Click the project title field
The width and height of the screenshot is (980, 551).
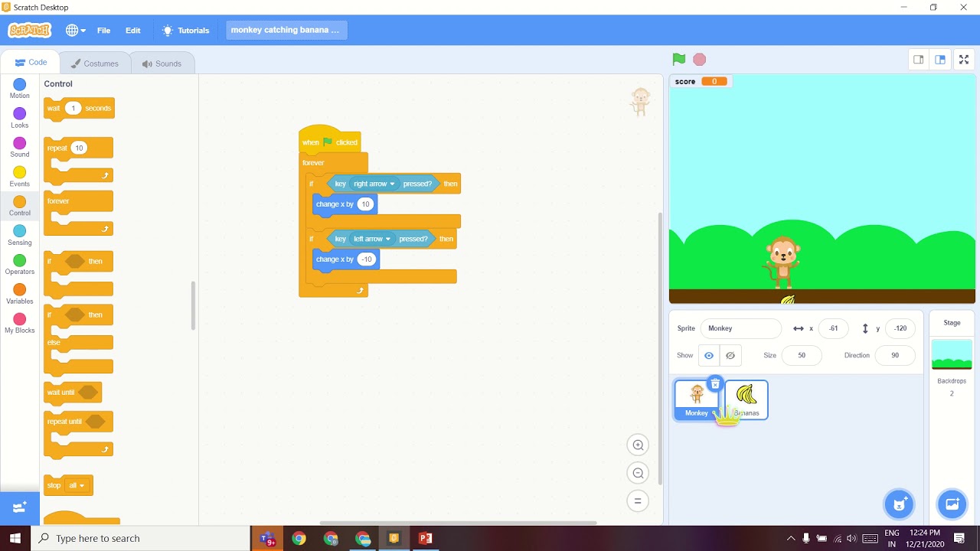[x=286, y=30]
